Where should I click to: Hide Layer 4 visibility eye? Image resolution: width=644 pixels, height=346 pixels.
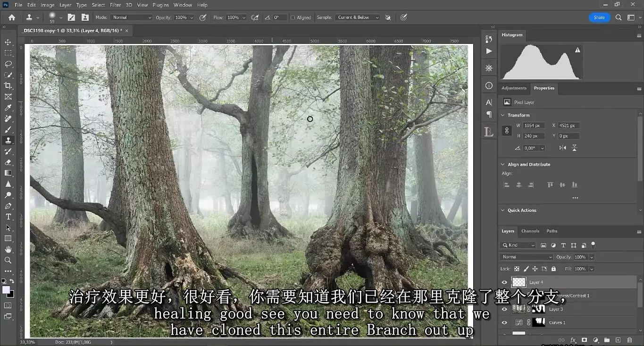tap(504, 282)
